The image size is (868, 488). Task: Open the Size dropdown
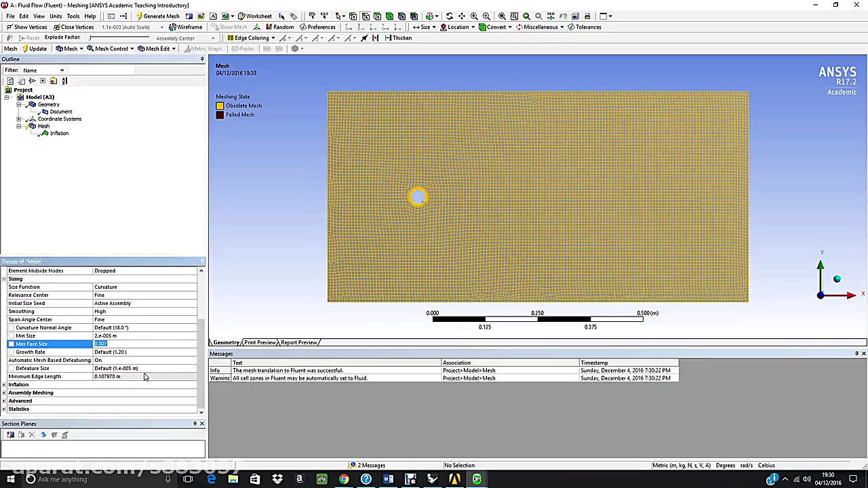[424, 27]
